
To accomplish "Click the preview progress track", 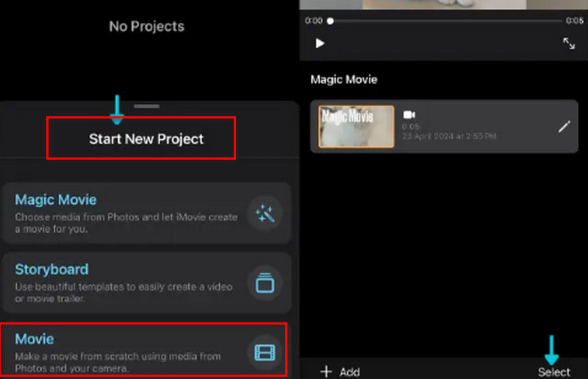I will point(446,21).
